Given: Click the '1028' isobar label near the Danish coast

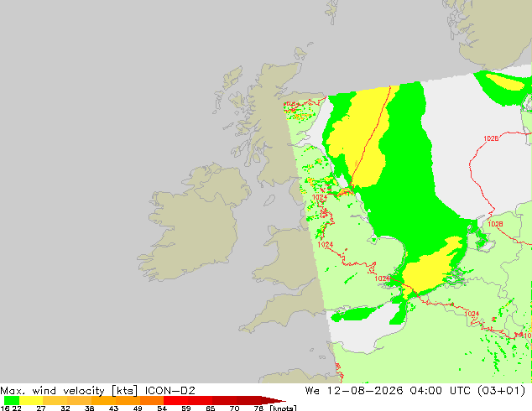Looking at the screenshot, I should tap(495, 224).
